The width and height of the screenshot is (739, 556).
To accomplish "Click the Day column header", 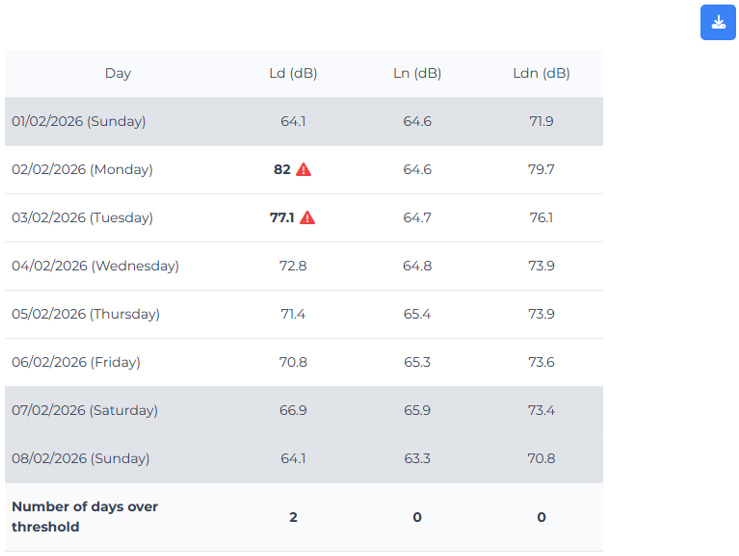I will coord(118,73).
